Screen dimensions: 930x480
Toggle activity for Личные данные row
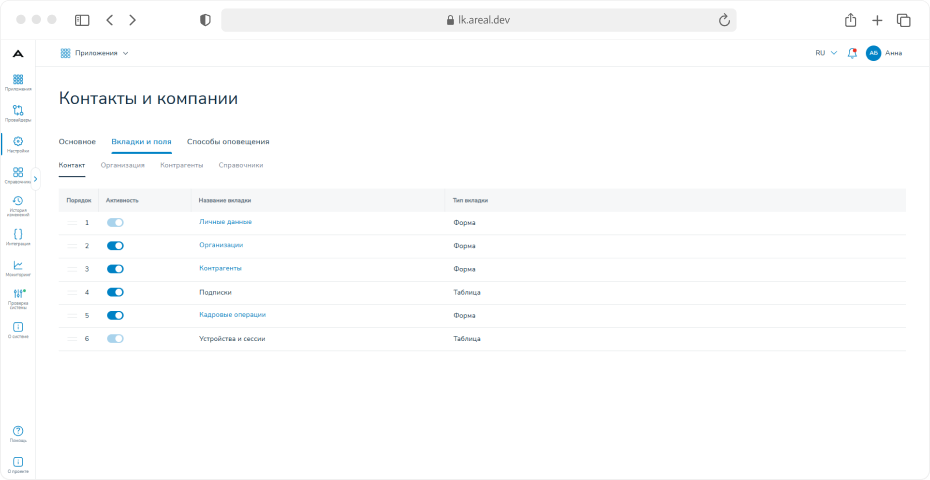tap(115, 222)
